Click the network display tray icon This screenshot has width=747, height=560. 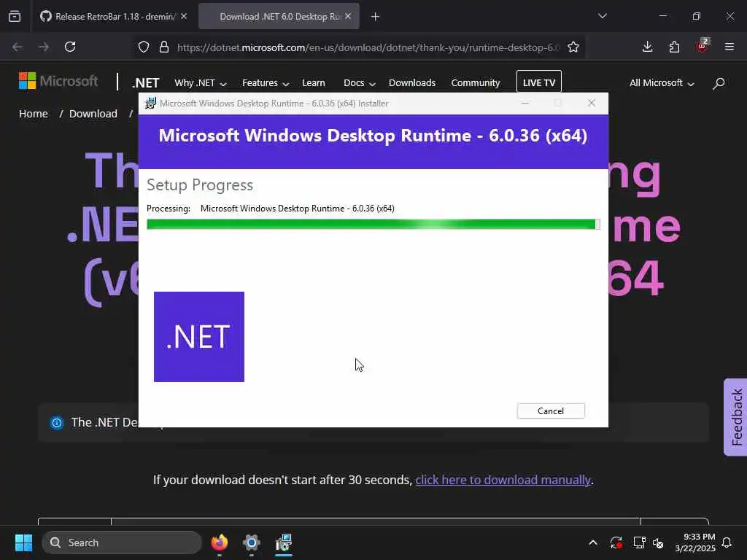click(639, 542)
